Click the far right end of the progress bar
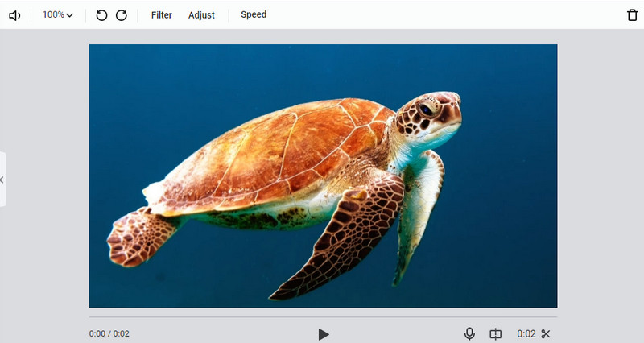The width and height of the screenshot is (644, 343). (555, 316)
